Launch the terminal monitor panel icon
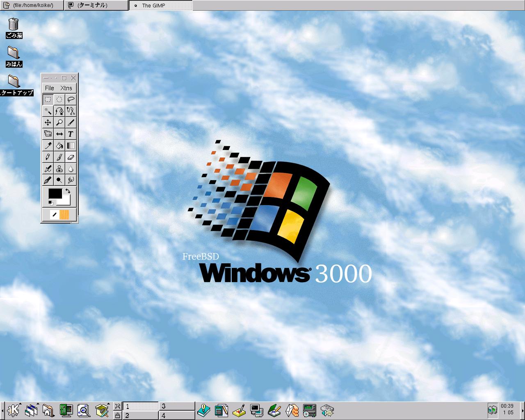 click(257, 410)
